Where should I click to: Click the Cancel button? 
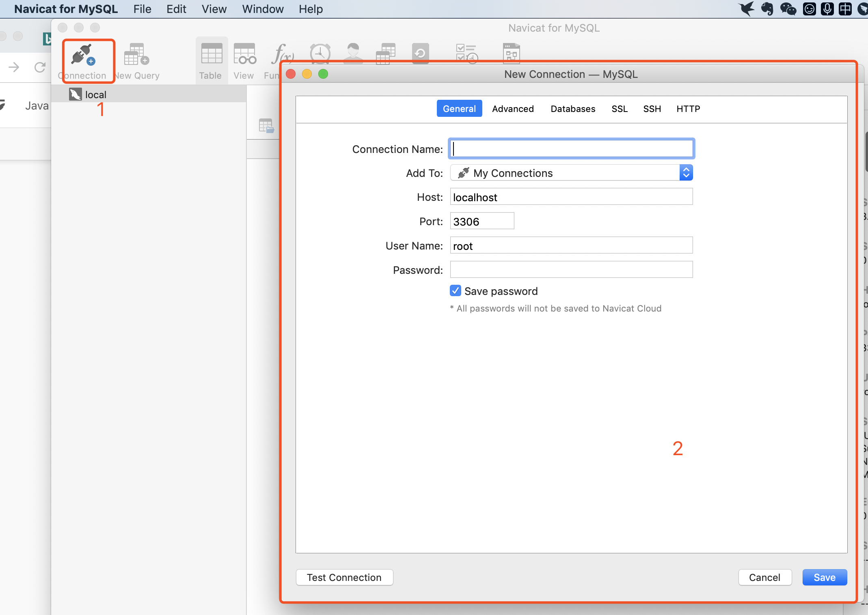tap(764, 577)
